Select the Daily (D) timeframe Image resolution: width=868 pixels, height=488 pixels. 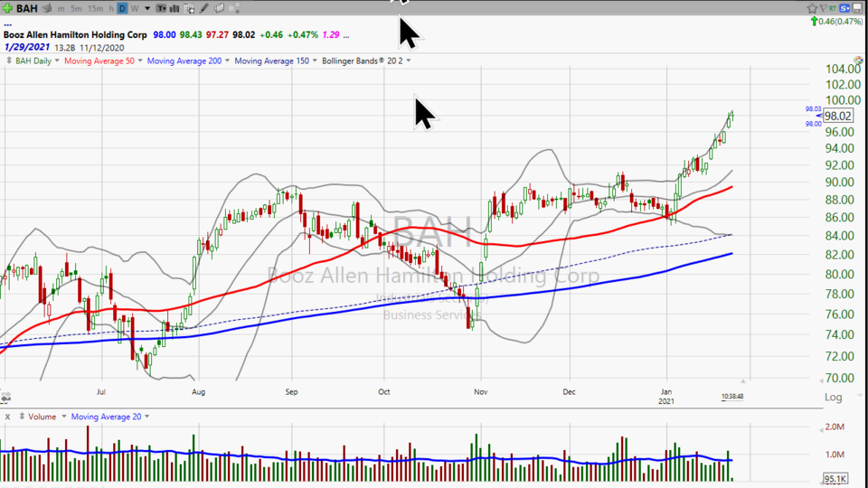coord(122,9)
